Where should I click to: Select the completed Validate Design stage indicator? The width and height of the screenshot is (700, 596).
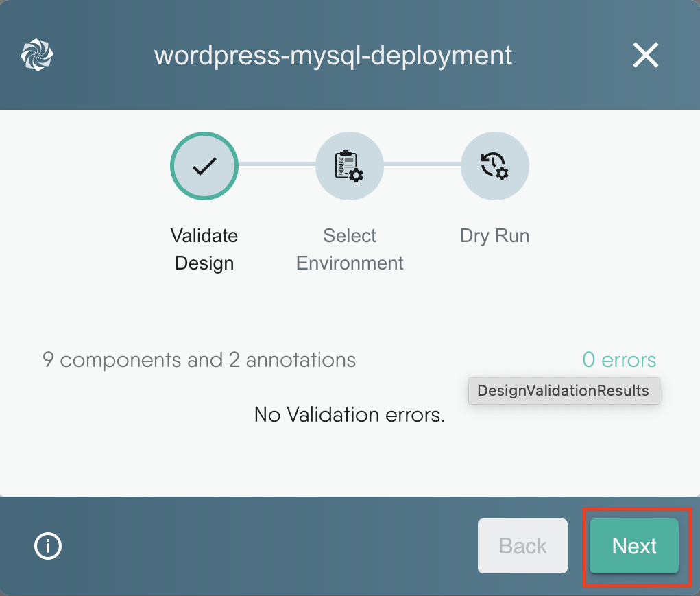[x=204, y=165]
